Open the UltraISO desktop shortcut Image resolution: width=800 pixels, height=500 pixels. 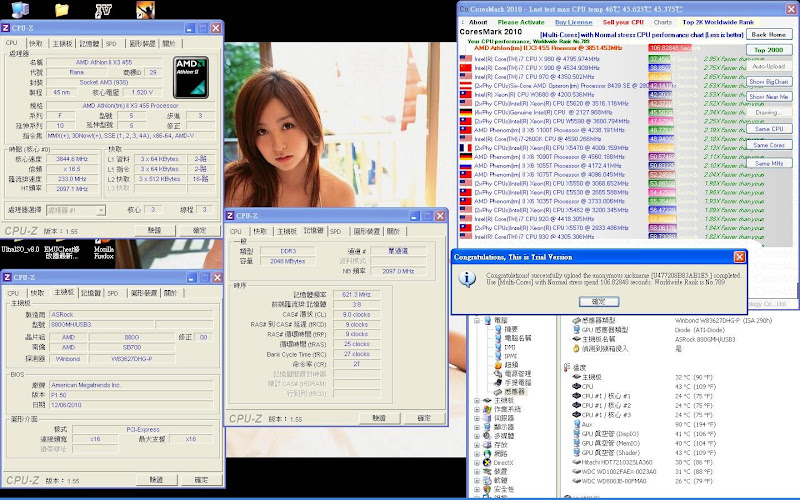[20, 249]
